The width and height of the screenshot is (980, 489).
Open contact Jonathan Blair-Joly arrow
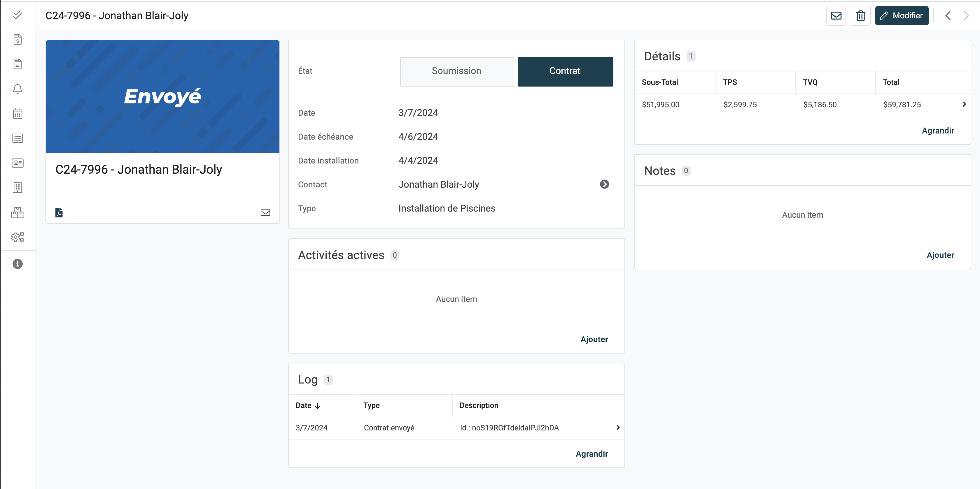604,184
